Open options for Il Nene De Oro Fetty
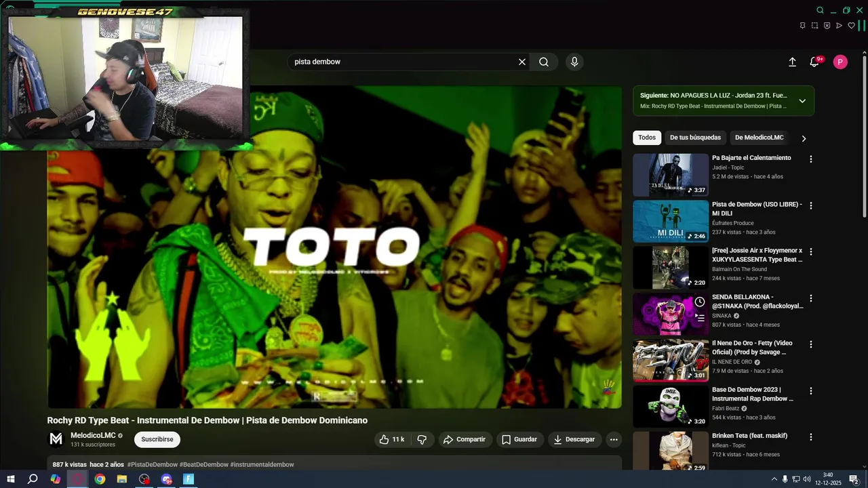Viewport: 868px width, 488px height. (x=810, y=344)
